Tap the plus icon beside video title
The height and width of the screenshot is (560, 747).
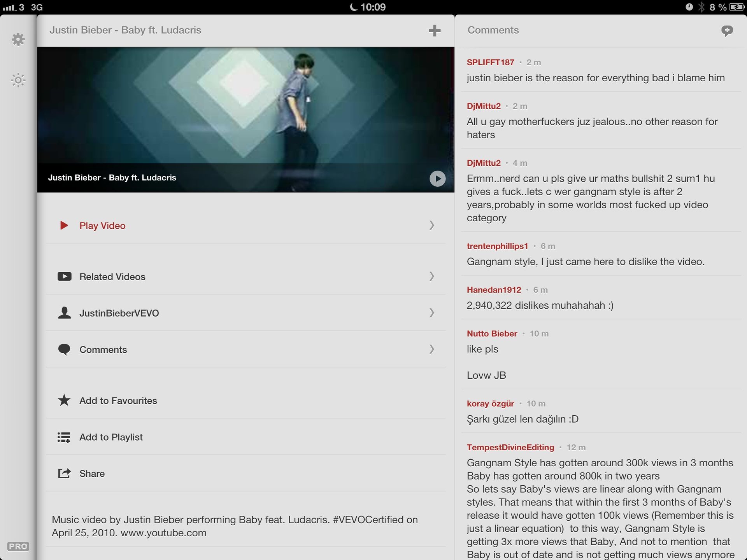click(435, 30)
